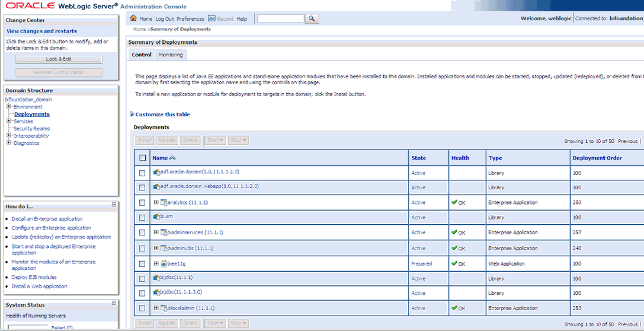Click Log Out in the toolbar
Image resolution: width=644 pixels, height=331 pixels.
165,19
